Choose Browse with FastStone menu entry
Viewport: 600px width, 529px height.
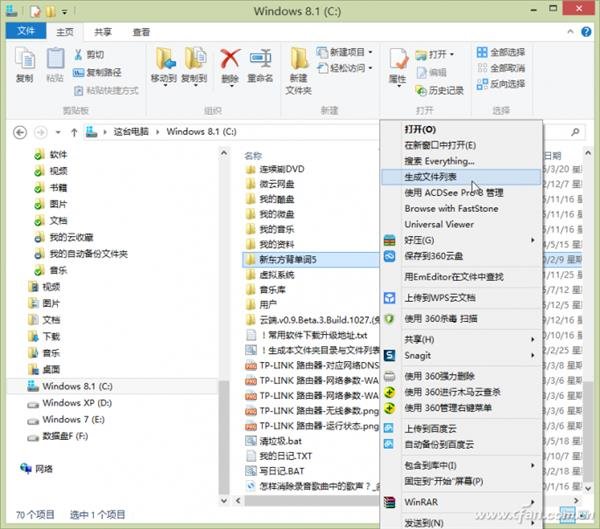[x=461, y=209]
